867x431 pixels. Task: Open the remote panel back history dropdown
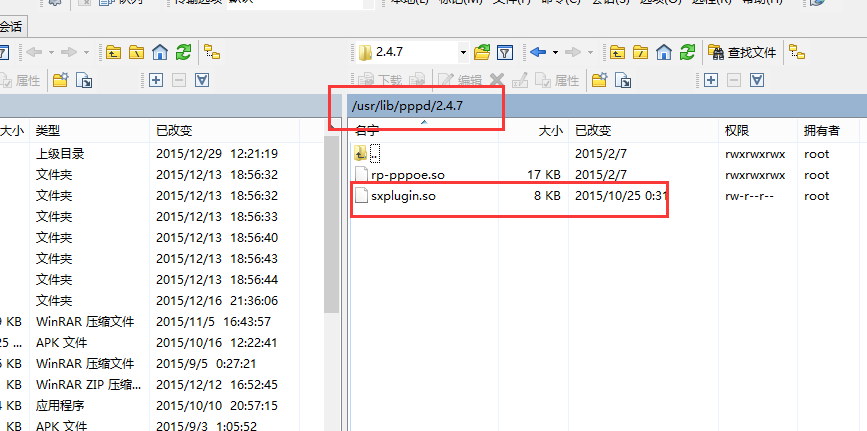tap(555, 53)
